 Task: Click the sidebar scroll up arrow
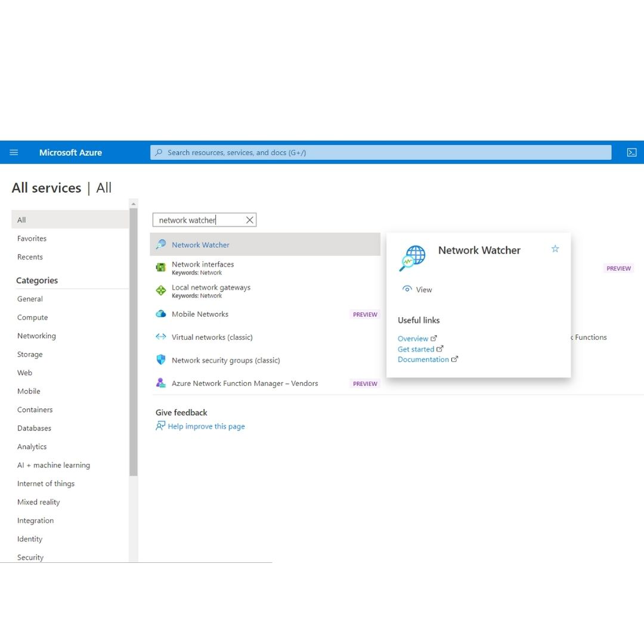133,204
